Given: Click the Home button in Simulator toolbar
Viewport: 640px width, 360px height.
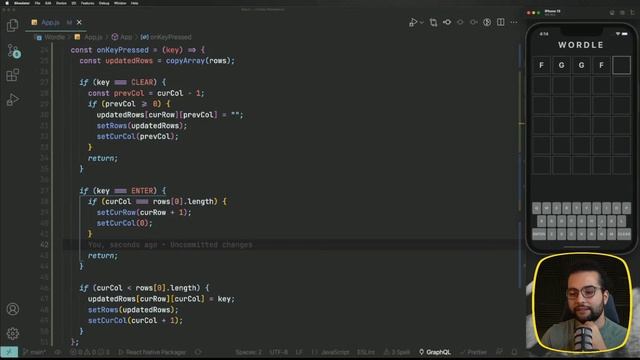Looking at the screenshot, I should pyautogui.click(x=612, y=13).
